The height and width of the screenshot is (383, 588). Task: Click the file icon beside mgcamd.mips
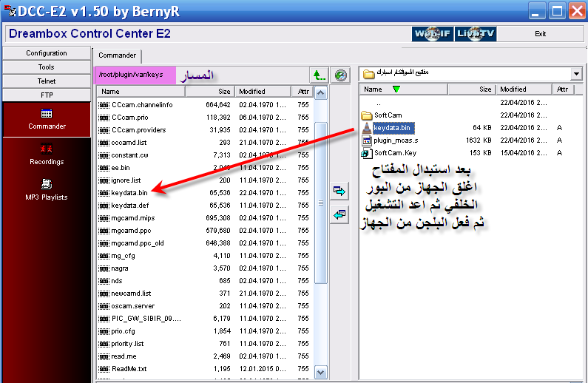coord(104,218)
